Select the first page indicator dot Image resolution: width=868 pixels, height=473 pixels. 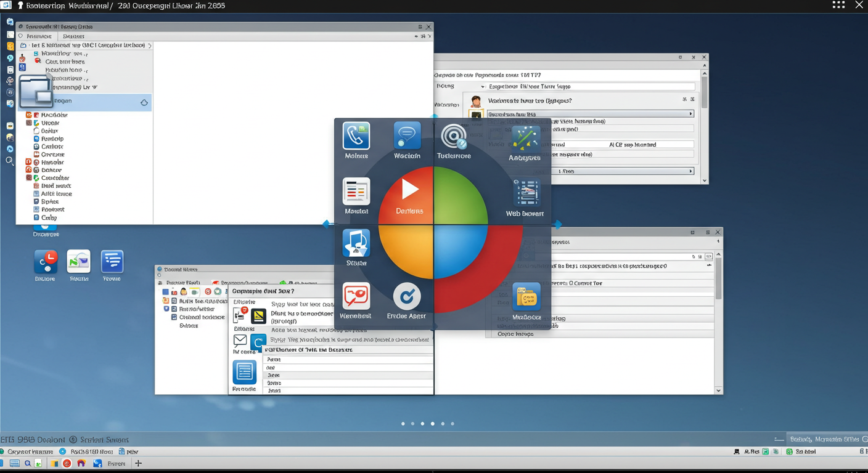click(x=403, y=424)
